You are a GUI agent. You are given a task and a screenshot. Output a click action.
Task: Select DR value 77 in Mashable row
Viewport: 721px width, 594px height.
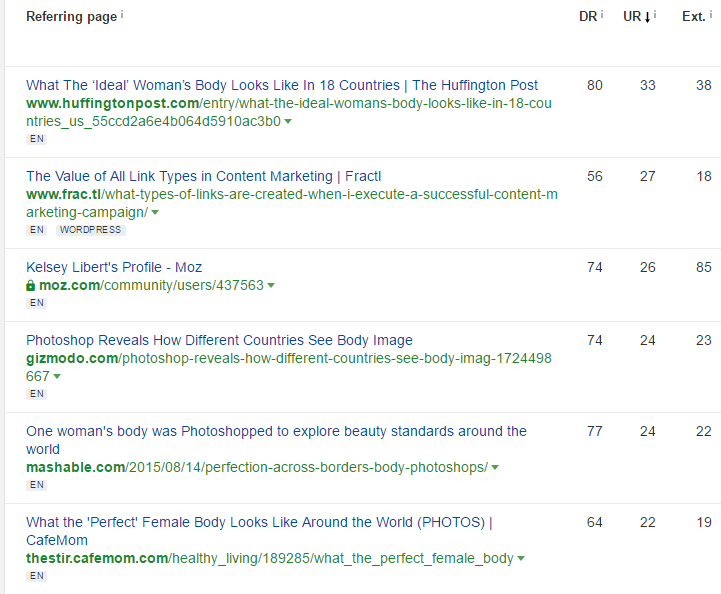tap(595, 431)
